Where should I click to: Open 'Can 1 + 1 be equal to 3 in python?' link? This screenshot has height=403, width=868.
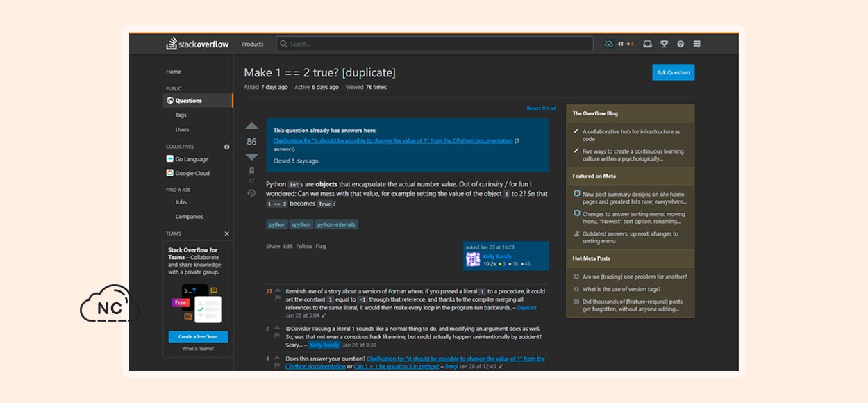pos(396,367)
